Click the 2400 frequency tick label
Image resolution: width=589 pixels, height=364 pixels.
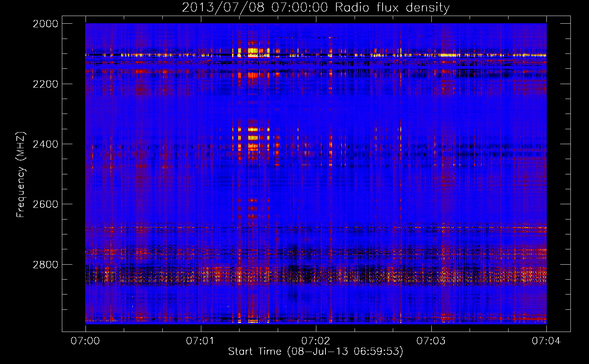point(46,144)
